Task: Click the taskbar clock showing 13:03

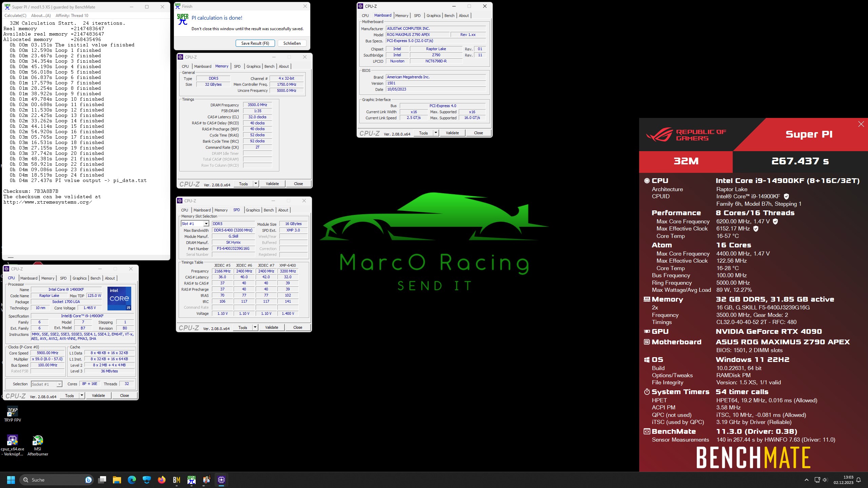Action: 844,480
